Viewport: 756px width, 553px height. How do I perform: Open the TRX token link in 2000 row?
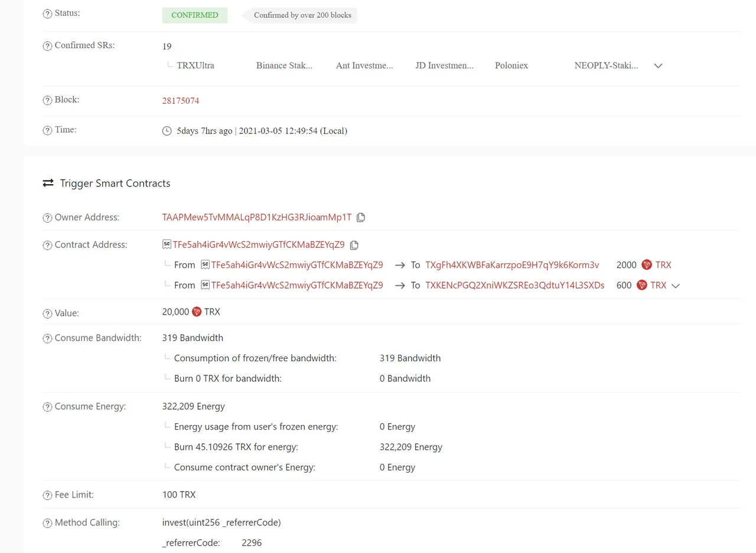(663, 265)
